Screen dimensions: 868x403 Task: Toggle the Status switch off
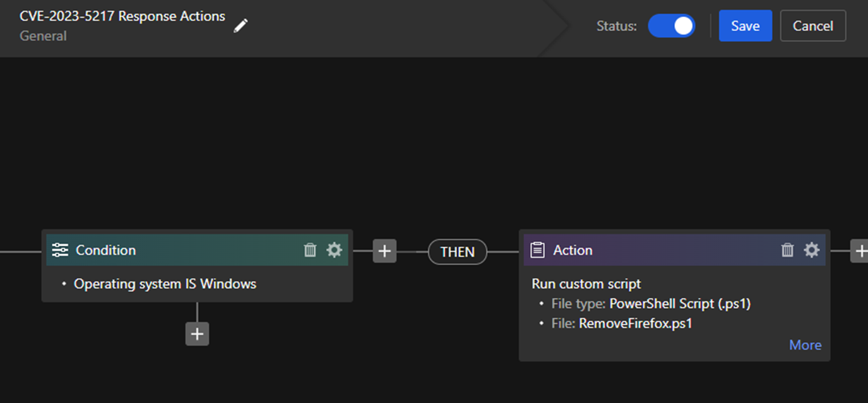pyautogui.click(x=671, y=26)
